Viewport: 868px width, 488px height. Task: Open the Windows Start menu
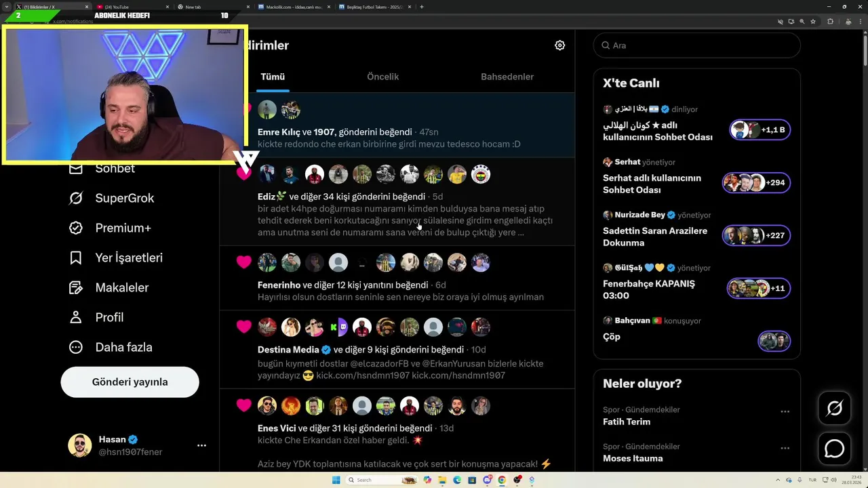tap(336, 480)
